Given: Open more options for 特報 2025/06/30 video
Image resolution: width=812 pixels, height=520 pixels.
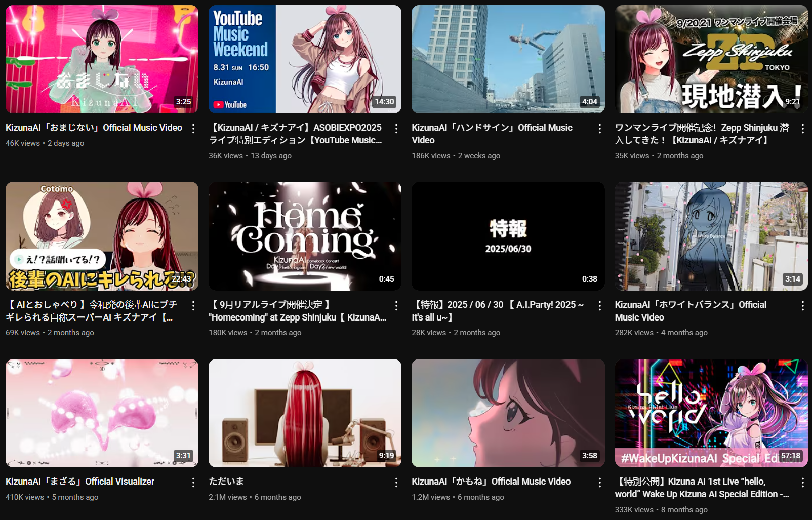Looking at the screenshot, I should [x=600, y=305].
